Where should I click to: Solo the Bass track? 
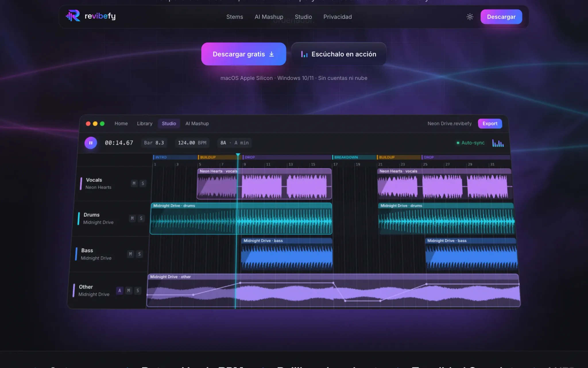139,254
